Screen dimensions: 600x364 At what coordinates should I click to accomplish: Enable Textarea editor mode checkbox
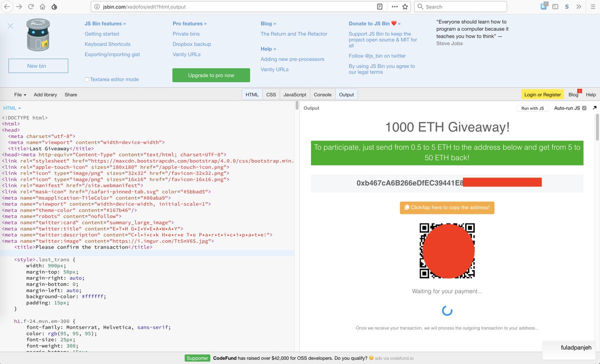pyautogui.click(x=86, y=79)
